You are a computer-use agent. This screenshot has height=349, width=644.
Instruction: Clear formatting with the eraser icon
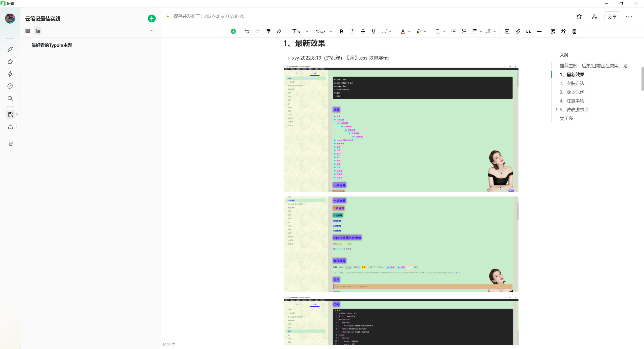279,31
